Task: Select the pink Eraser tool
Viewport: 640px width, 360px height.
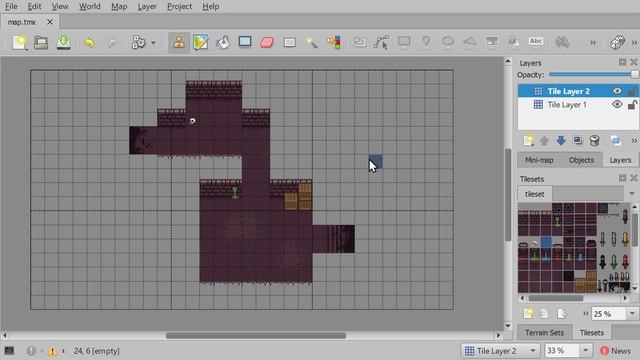Action: point(267,42)
